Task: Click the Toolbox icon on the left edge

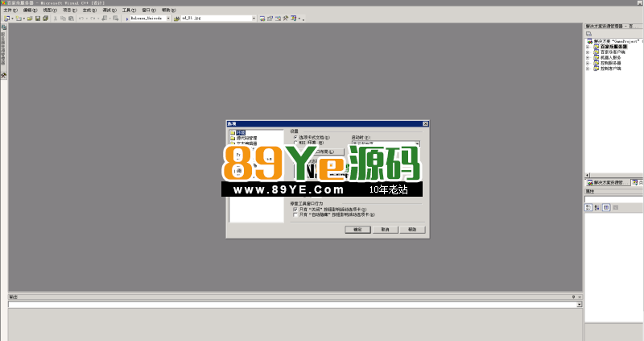Action: point(4,76)
